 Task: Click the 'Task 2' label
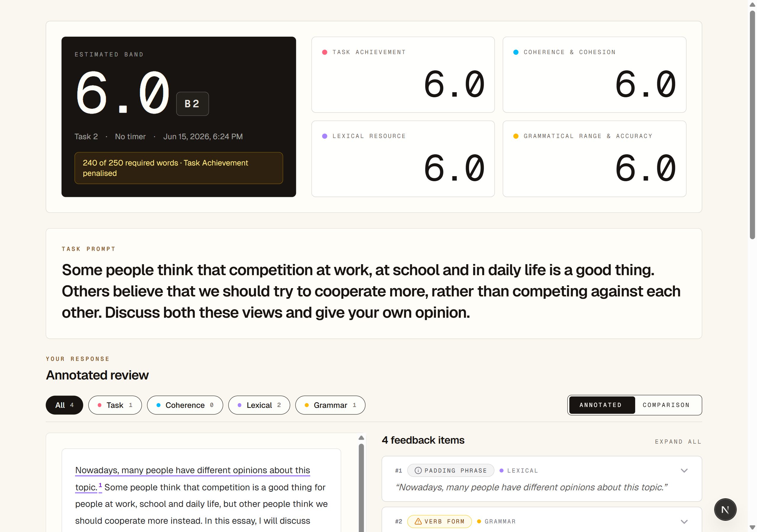(x=86, y=137)
